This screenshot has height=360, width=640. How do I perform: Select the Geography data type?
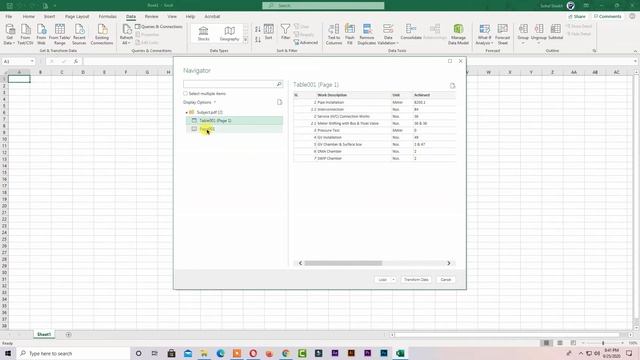point(229,33)
